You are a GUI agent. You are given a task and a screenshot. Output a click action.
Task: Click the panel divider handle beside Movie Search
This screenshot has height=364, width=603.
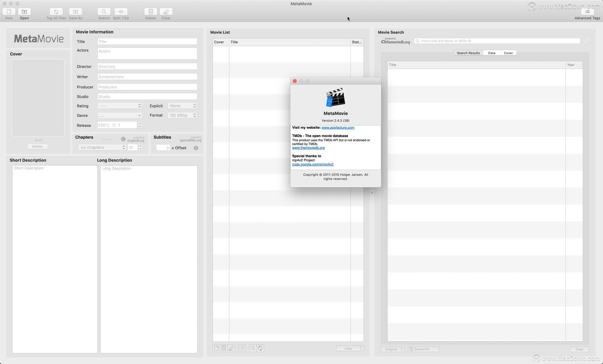[372, 193]
